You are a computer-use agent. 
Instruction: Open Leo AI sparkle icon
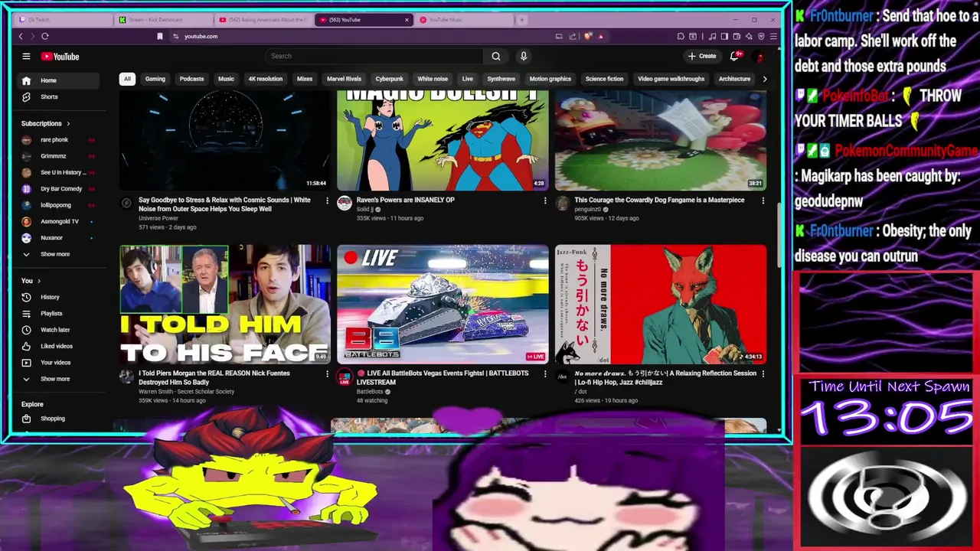[x=750, y=36]
